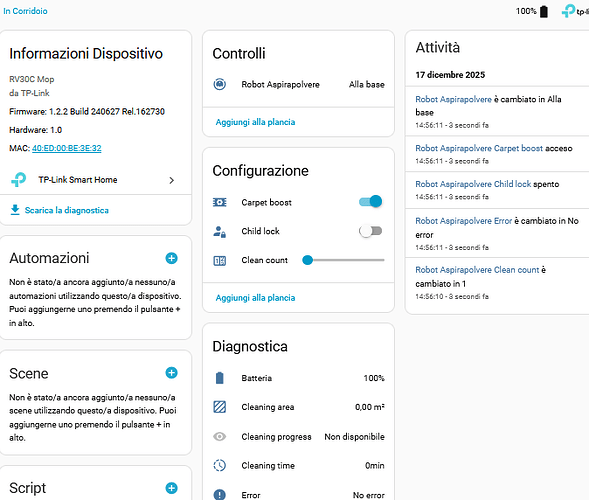This screenshot has width=589, height=500.
Task: Open the TP-Link Smart Home integration chevron
Action: 172,180
